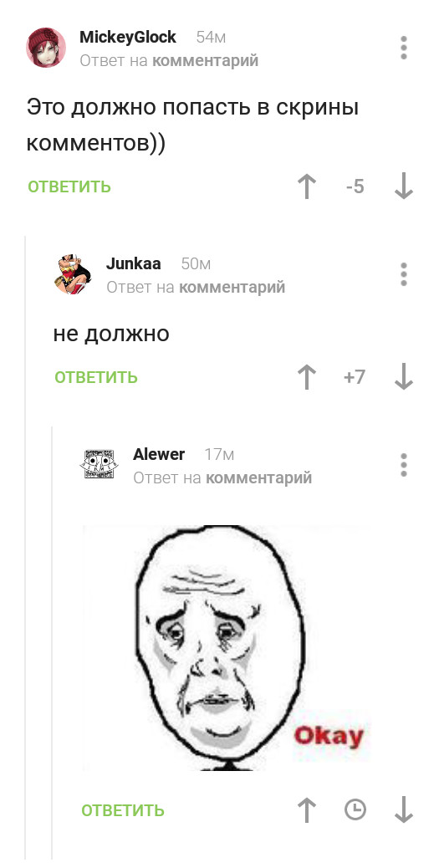Open MickeyGlock's profile by username

[x=128, y=37]
